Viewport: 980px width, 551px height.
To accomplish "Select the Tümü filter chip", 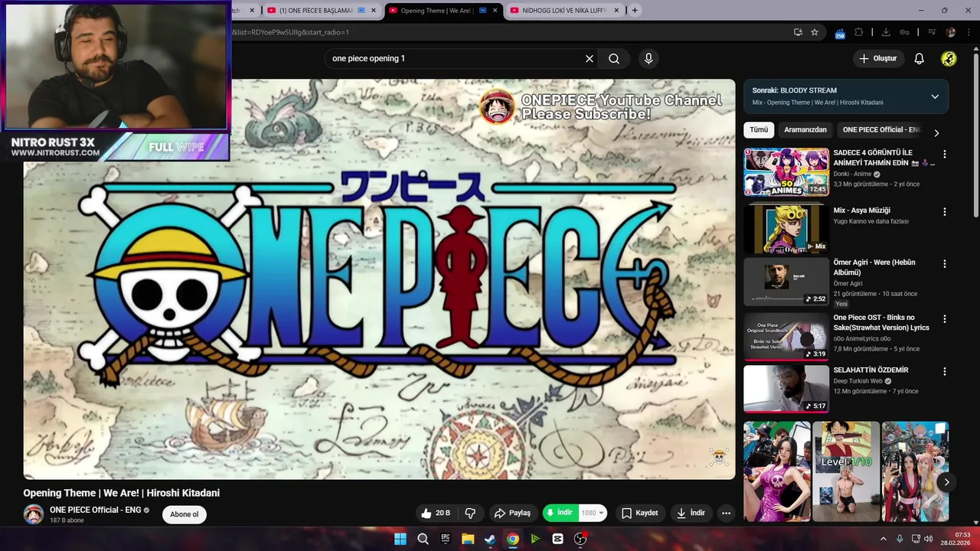I will click(759, 130).
